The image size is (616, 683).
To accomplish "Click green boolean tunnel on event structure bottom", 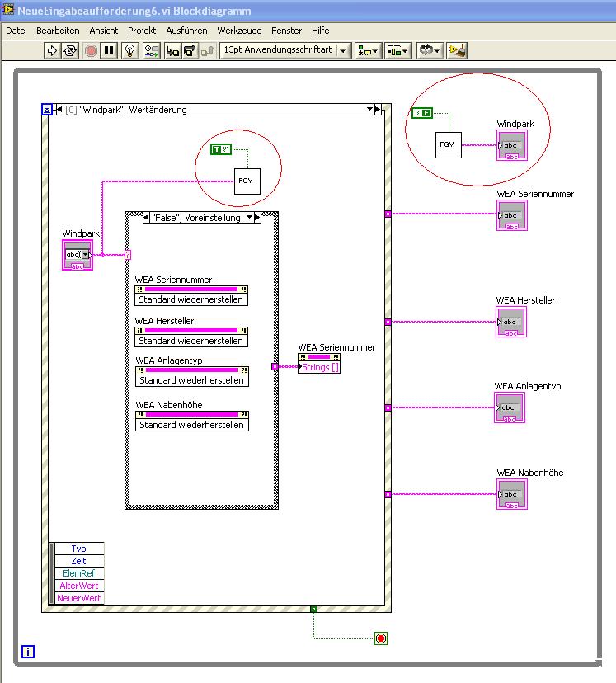I will pyautogui.click(x=313, y=609).
